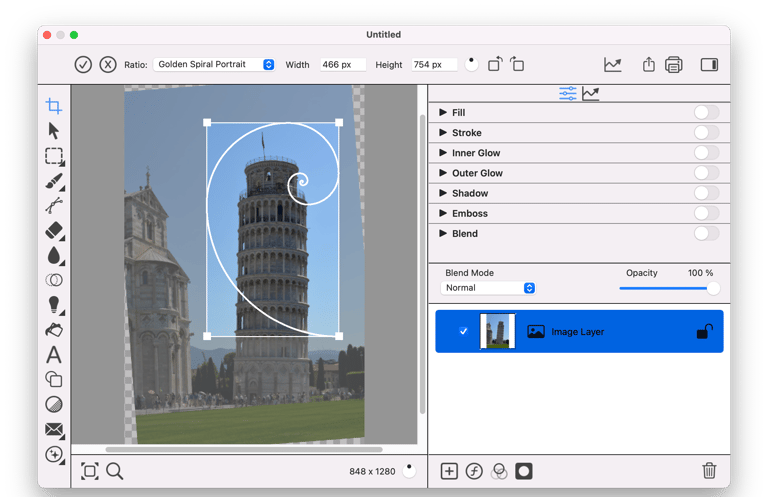Fit image to canvas icon
The height and width of the screenshot is (497, 768).
coord(90,471)
